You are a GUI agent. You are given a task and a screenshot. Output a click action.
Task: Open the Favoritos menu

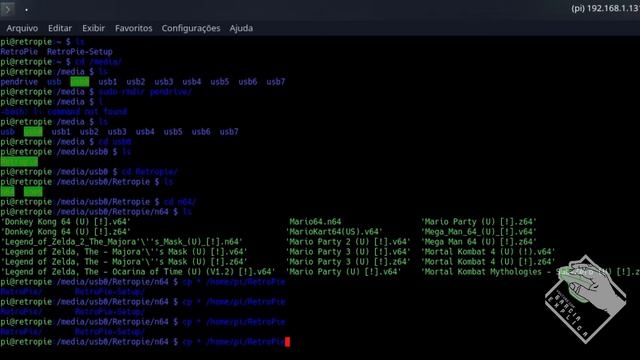click(133, 28)
